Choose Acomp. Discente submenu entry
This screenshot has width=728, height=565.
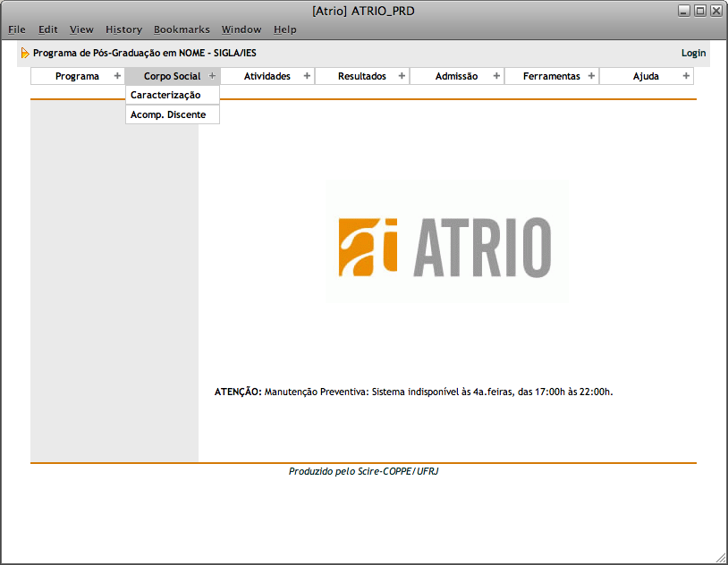click(168, 114)
